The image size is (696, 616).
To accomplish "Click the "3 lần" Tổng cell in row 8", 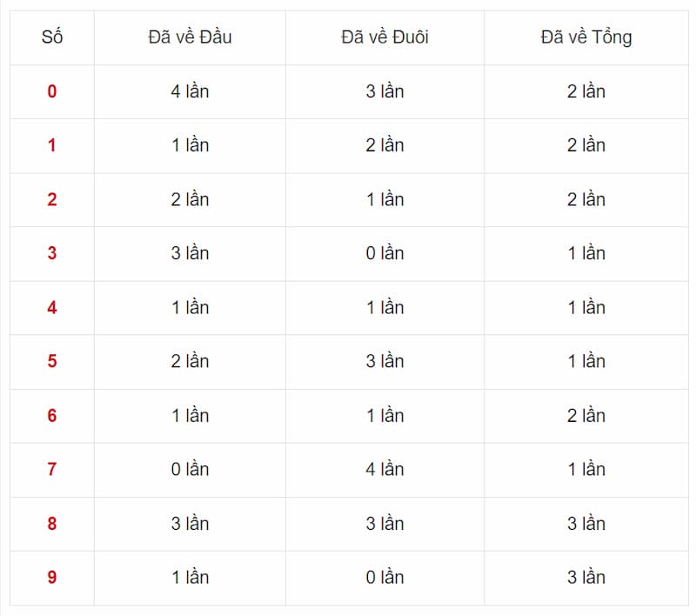I will tap(586, 523).
